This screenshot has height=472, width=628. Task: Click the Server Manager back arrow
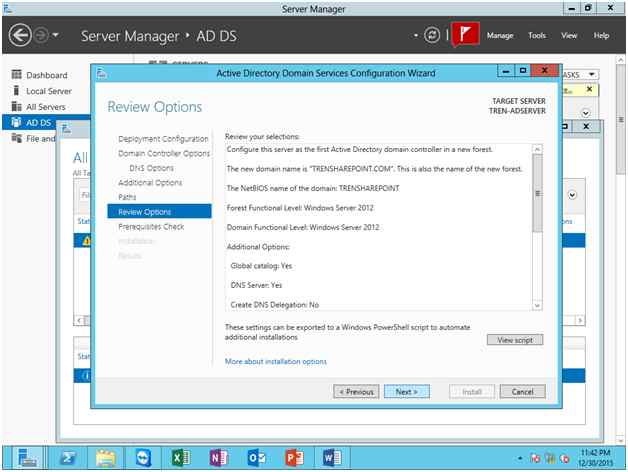tap(20, 35)
